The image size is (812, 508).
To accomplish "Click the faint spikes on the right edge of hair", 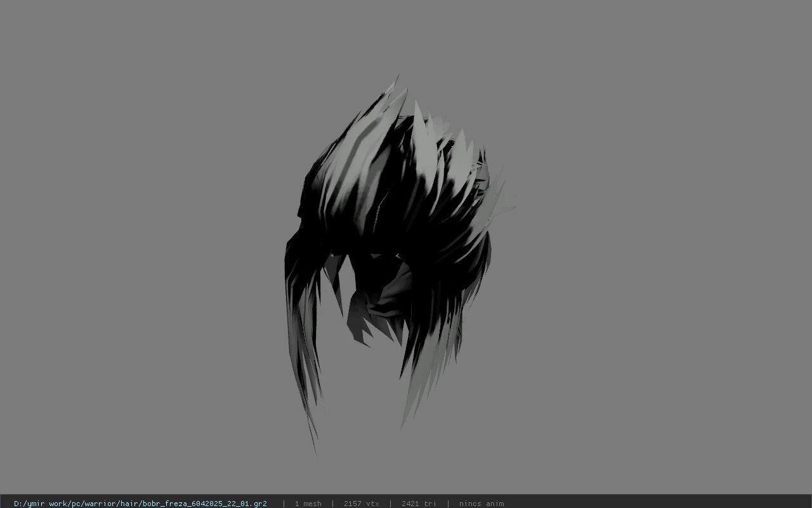I will tap(501, 190).
